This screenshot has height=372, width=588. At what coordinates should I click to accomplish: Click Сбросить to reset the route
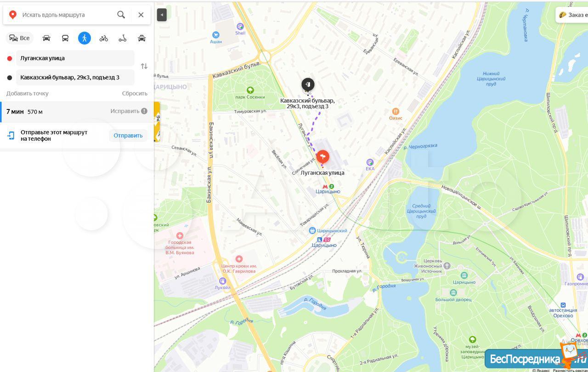[x=135, y=93]
